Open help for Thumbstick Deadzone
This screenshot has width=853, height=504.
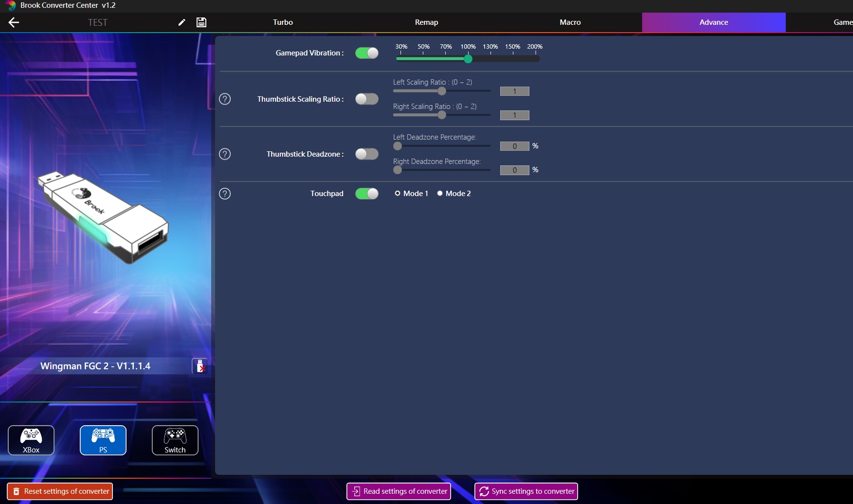coord(225,154)
